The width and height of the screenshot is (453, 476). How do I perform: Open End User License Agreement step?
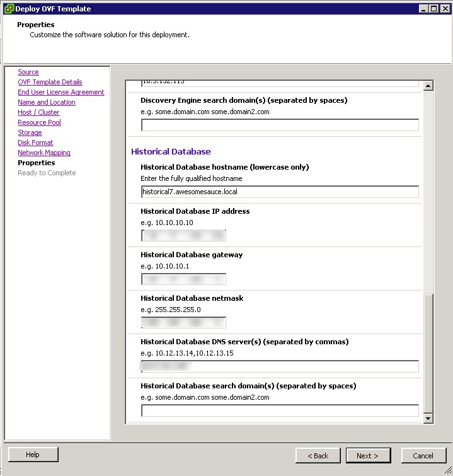[61, 92]
